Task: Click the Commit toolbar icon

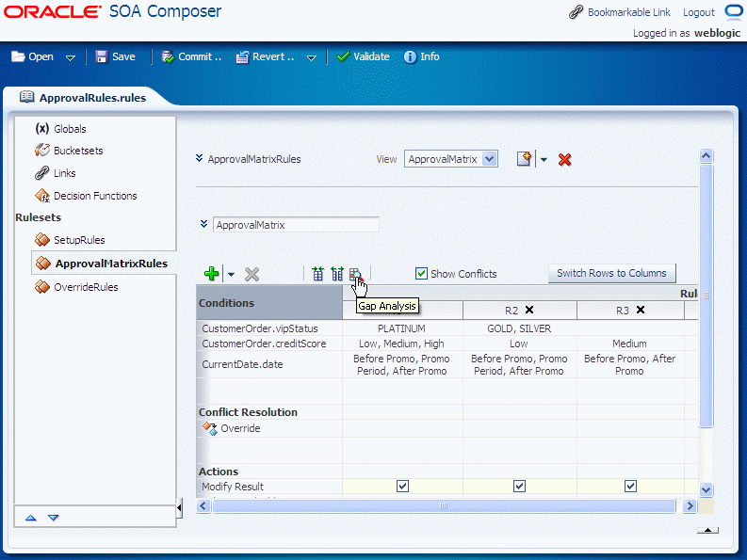Action: pyautogui.click(x=168, y=57)
